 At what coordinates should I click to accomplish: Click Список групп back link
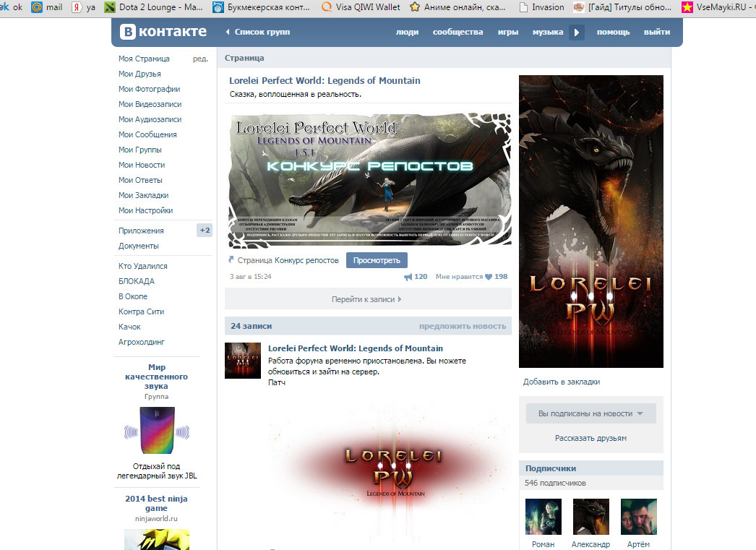tap(262, 32)
